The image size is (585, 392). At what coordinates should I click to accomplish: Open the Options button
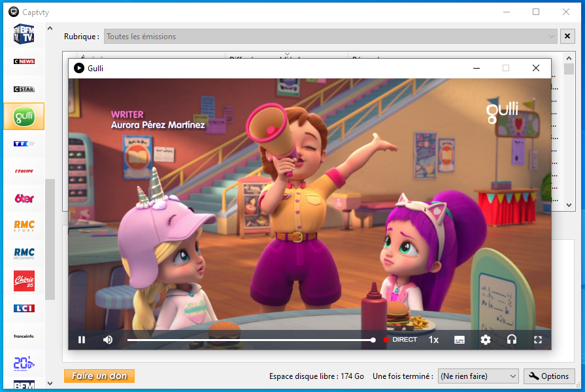point(549,376)
